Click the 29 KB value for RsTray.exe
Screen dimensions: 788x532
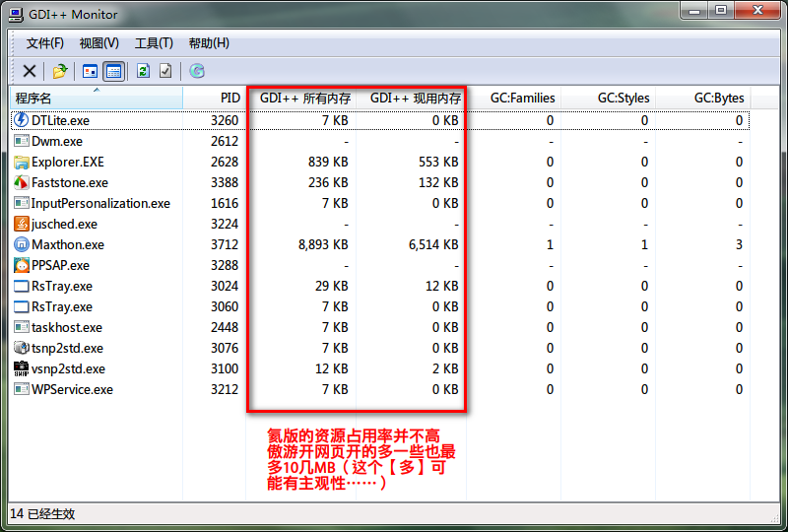click(x=332, y=286)
